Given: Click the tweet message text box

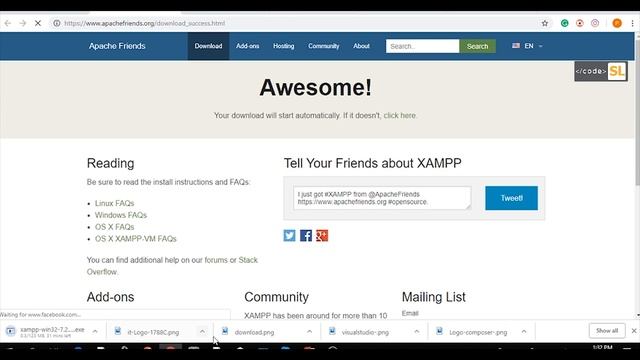Looking at the screenshot, I should (382, 198).
